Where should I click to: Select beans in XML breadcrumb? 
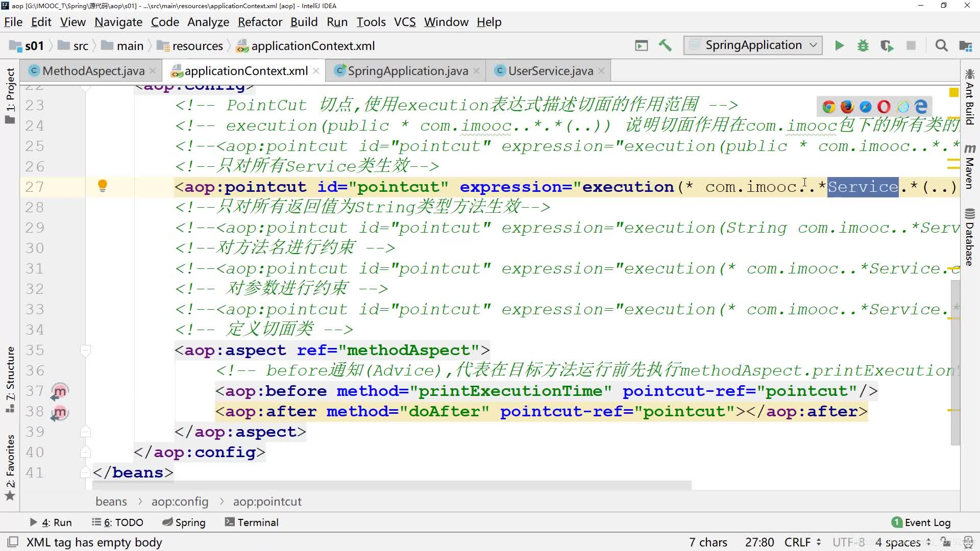point(111,502)
